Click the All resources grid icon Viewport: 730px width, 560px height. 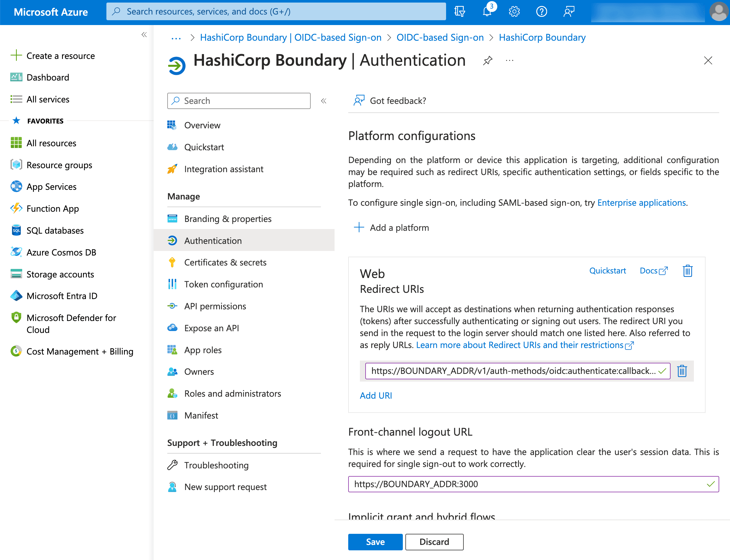coord(16,143)
